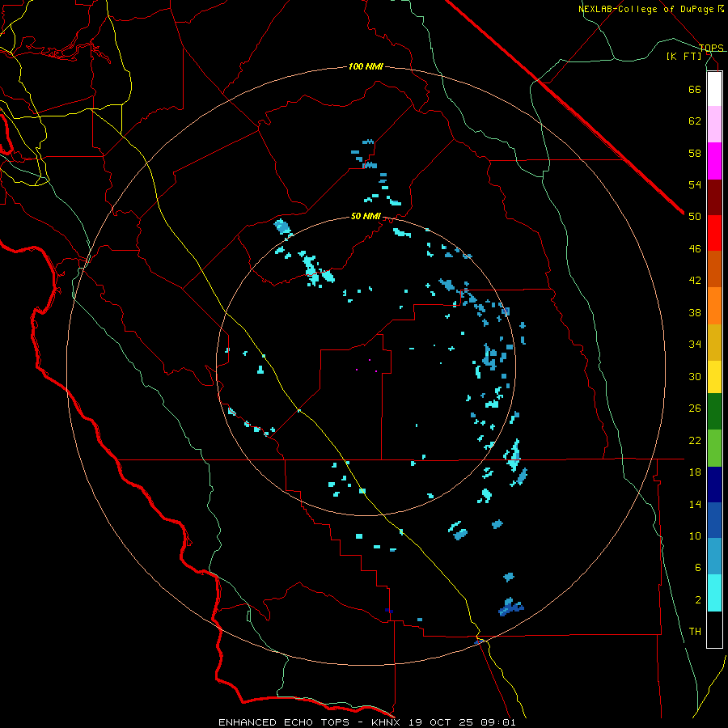728x728 pixels.
Task: Pick the cyan legend swatch
Action: coord(714,593)
